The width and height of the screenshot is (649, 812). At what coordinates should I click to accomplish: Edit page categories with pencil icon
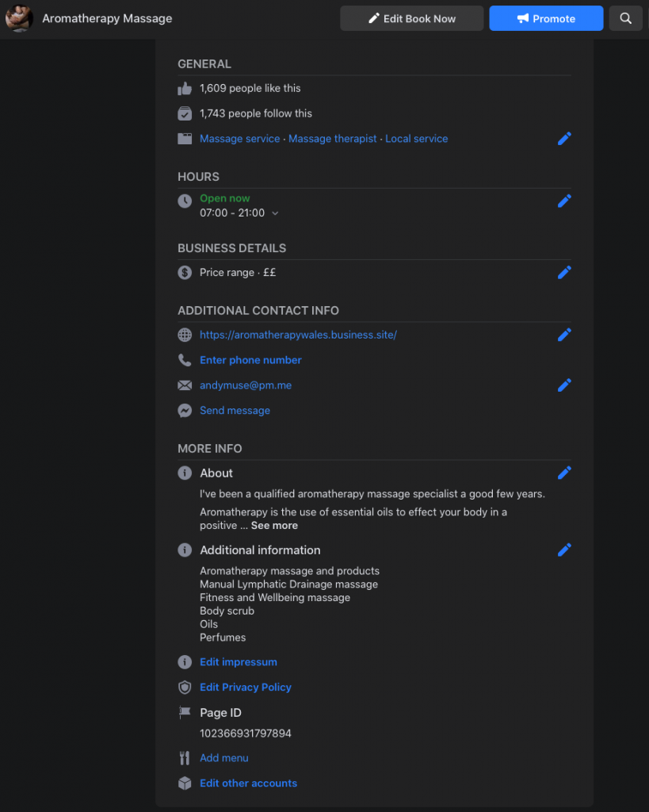coord(564,139)
